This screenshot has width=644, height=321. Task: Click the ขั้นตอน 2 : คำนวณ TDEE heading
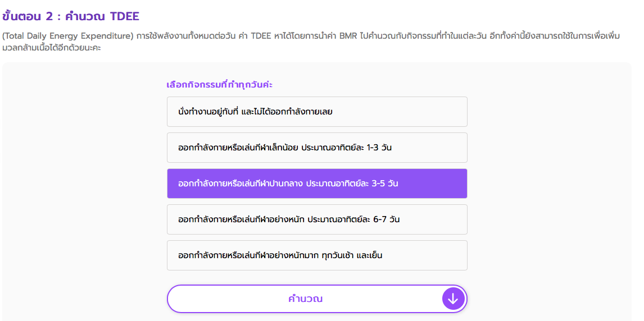tap(71, 16)
